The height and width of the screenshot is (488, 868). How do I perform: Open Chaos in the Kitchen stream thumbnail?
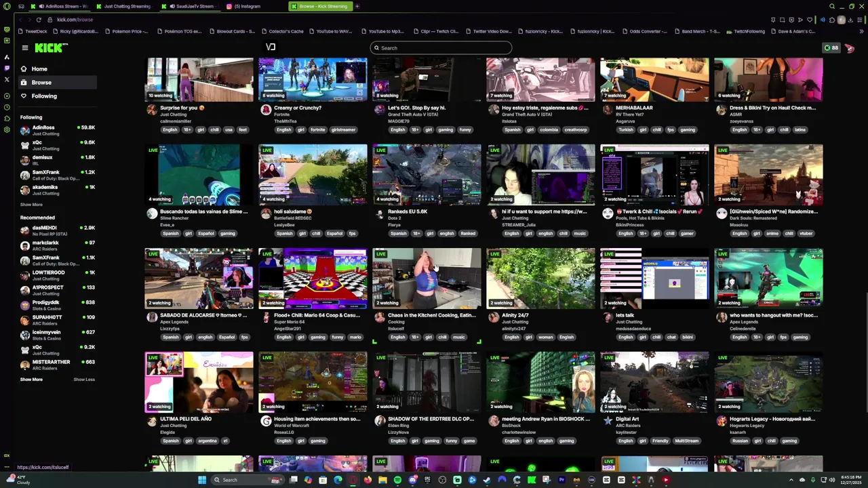click(427, 278)
